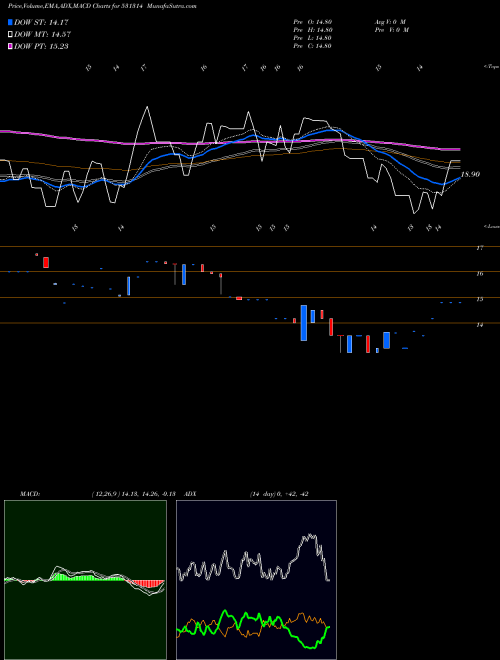
Task: Select the 'DOW PT: 15.23' legend text
Action: (x=41, y=46)
